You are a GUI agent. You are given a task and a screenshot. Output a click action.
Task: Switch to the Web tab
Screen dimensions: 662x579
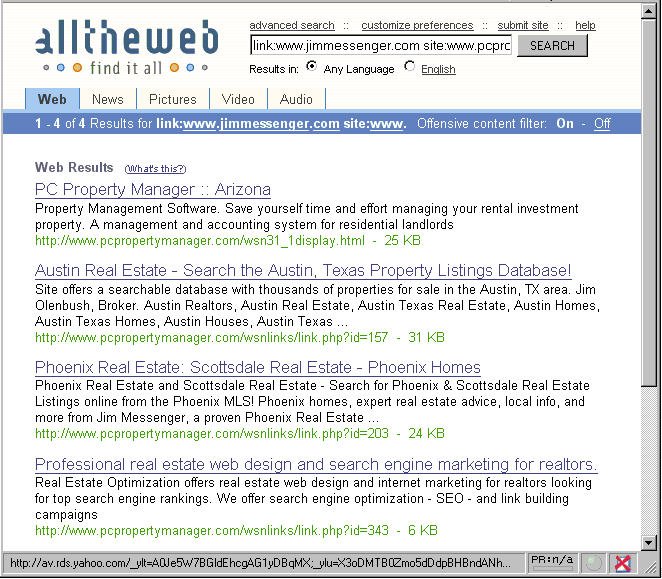tap(52, 99)
